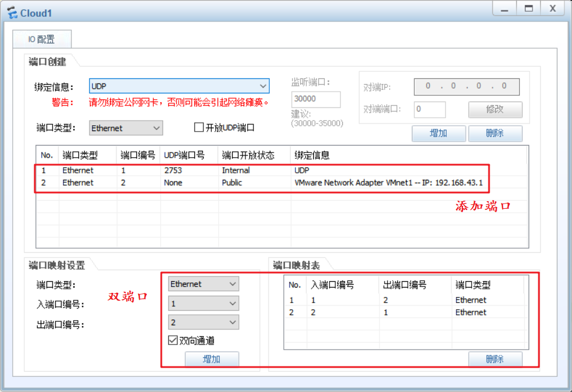Click 增加 button in 端口映射设置

pos(212,359)
